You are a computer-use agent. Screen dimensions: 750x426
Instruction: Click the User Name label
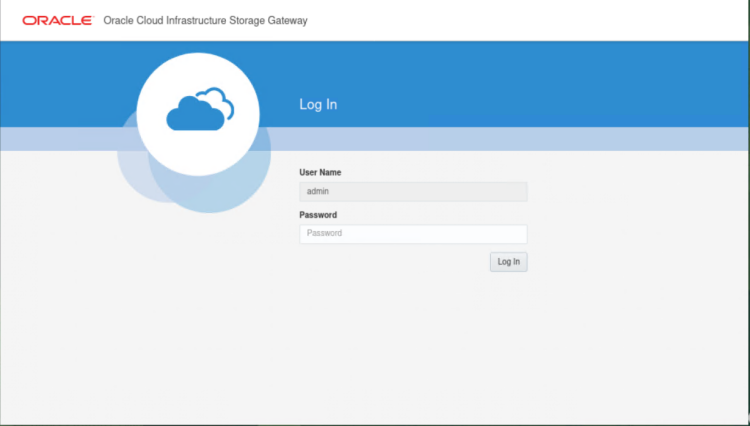point(320,173)
